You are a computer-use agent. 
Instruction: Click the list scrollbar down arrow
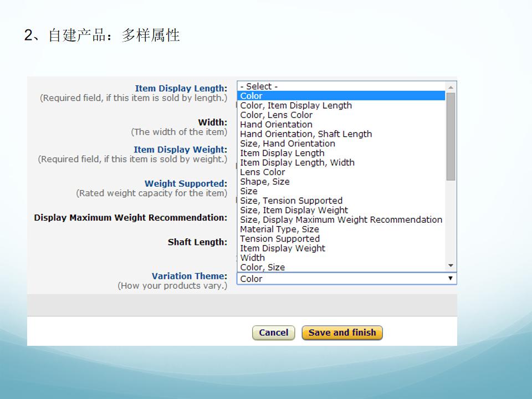(x=451, y=265)
